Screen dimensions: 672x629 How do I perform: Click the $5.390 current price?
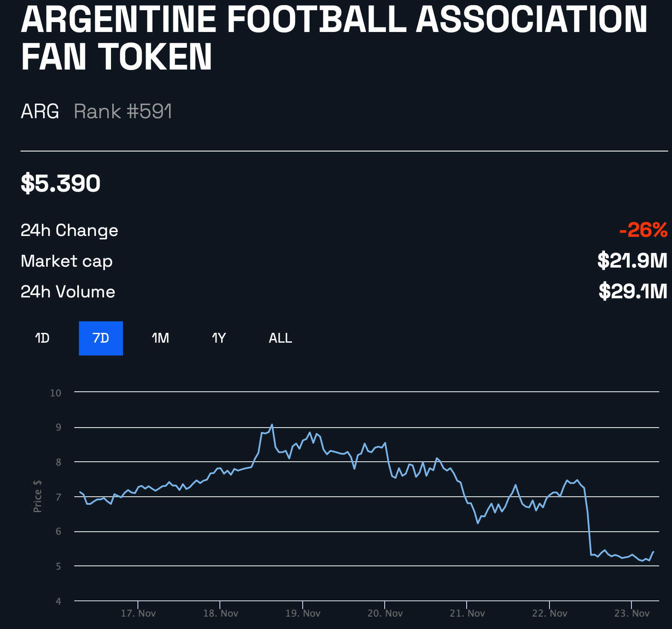61,183
